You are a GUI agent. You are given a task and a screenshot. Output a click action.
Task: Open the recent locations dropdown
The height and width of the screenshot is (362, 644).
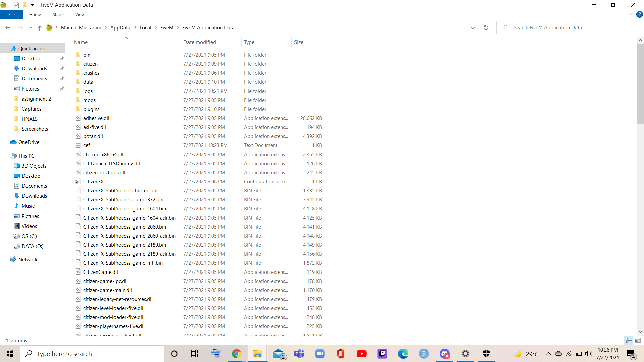(x=31, y=28)
